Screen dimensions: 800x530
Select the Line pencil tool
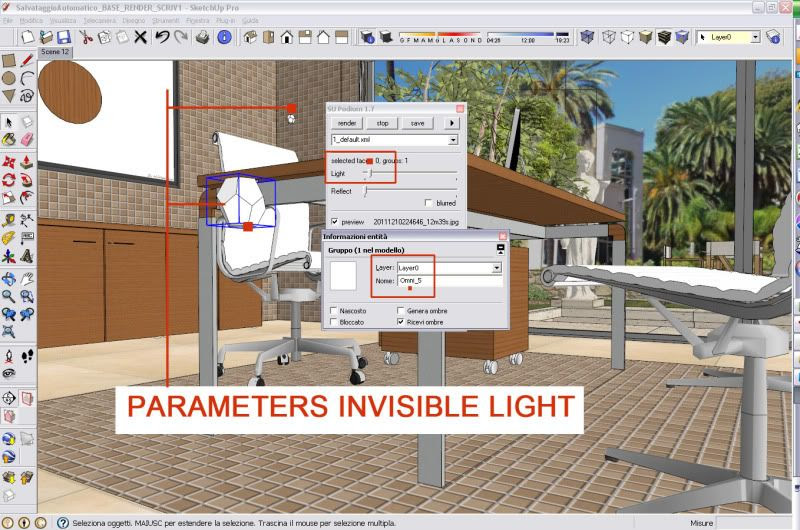27,60
